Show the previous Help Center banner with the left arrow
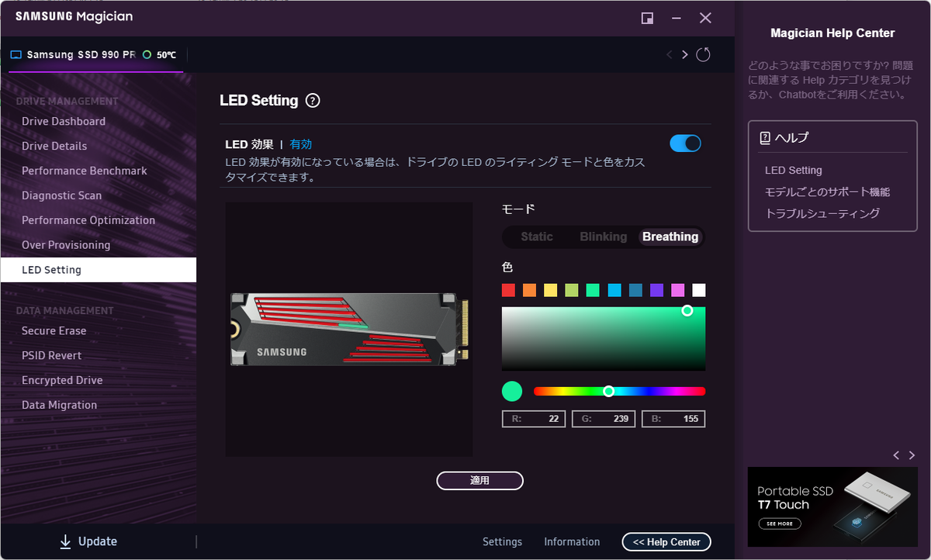 [x=896, y=455]
